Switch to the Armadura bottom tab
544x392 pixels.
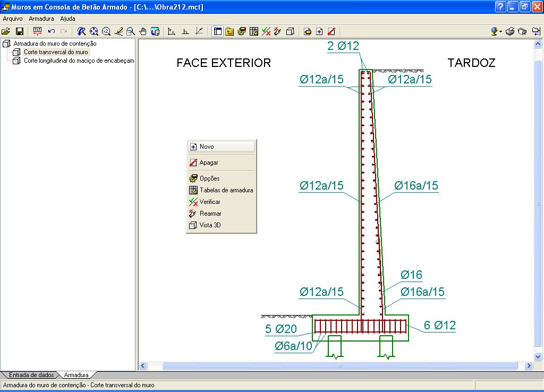coord(76,375)
